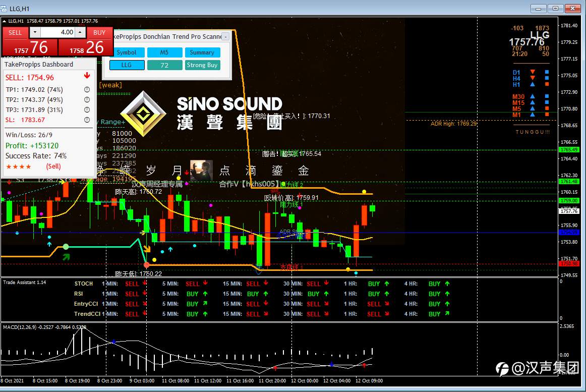Click the clock icon beside TP3
586x392 pixels.
coord(87,110)
